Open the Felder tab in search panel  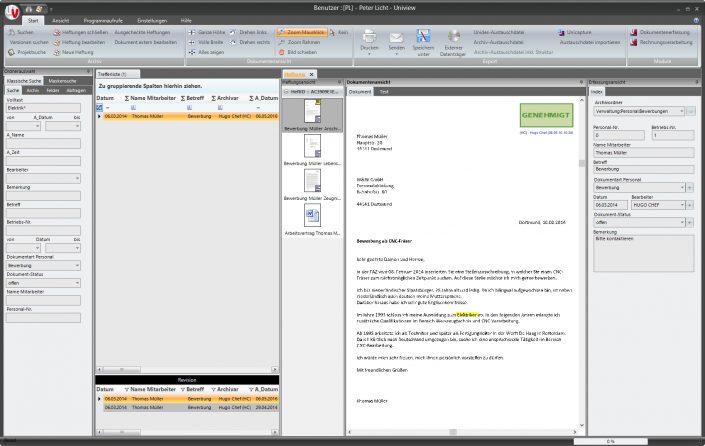tap(53, 90)
